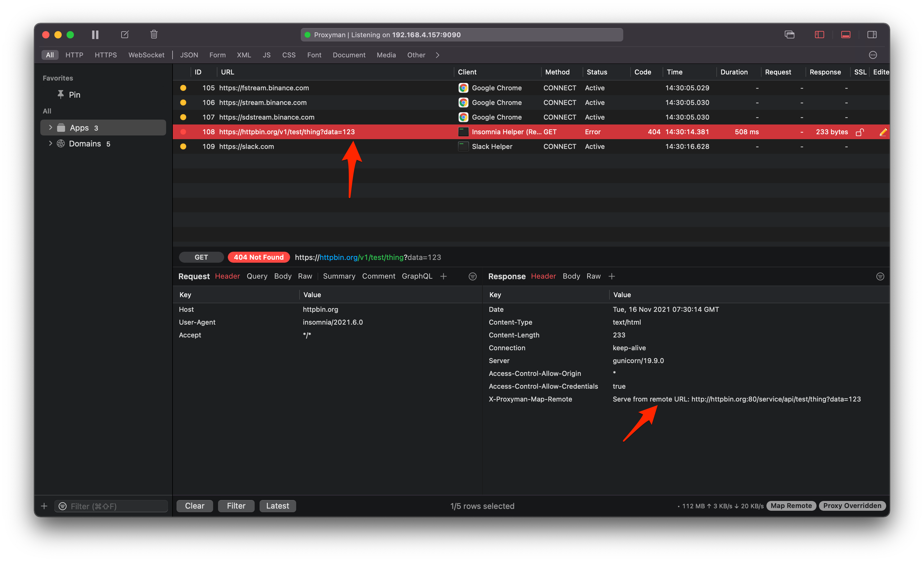Open the compose new request icon
Viewport: 924px width, 562px height.
[x=125, y=34]
